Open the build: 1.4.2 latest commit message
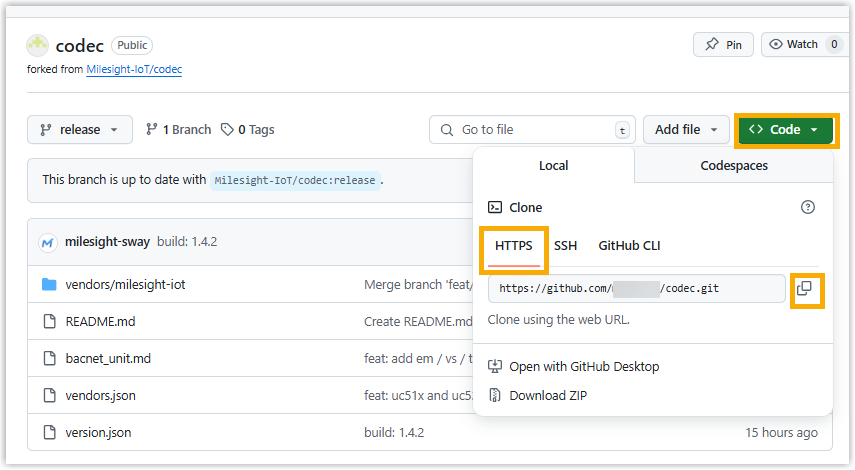Viewport: 855px width, 470px height. 187,242
